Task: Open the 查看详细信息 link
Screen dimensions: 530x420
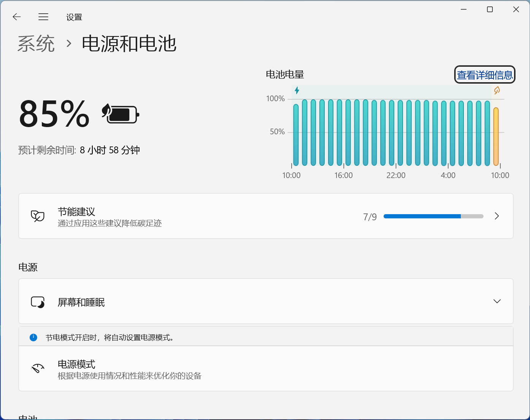Action: (484, 75)
